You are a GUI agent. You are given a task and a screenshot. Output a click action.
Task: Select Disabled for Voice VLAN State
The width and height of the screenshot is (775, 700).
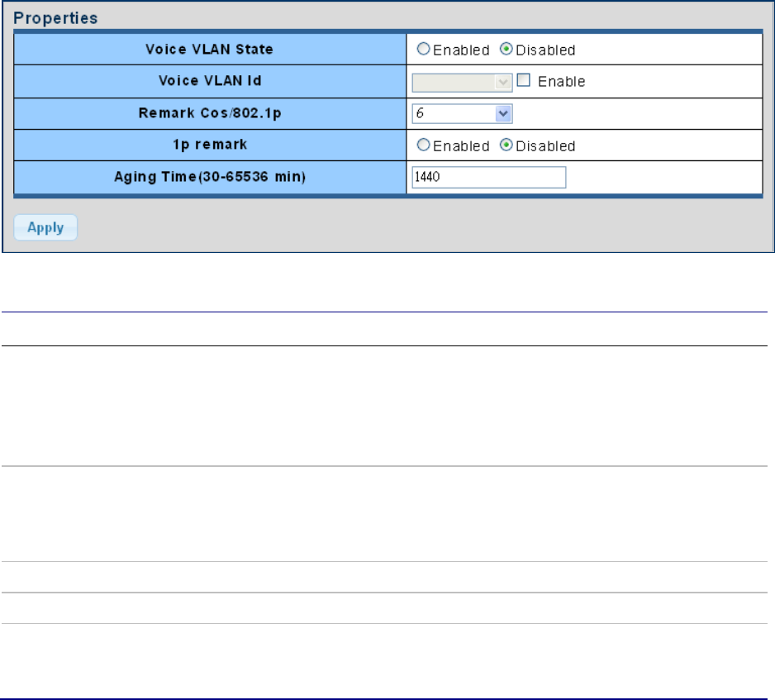506,49
